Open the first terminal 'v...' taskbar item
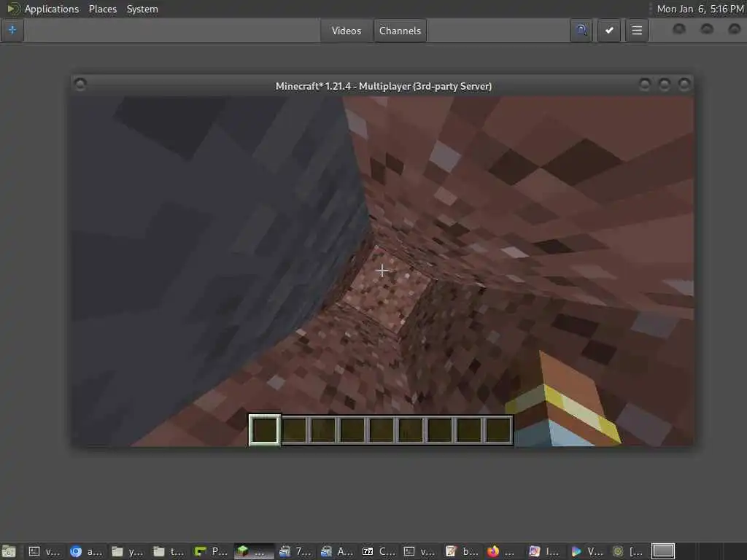The image size is (747, 560). point(44,551)
